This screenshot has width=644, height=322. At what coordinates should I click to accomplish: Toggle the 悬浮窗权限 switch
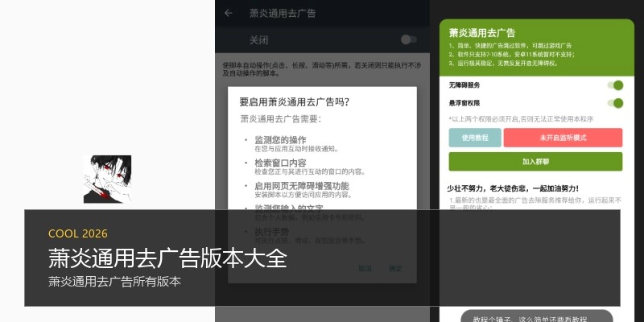click(616, 103)
